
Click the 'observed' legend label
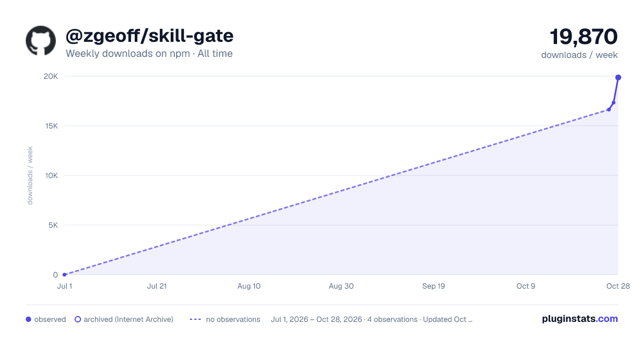(x=50, y=319)
